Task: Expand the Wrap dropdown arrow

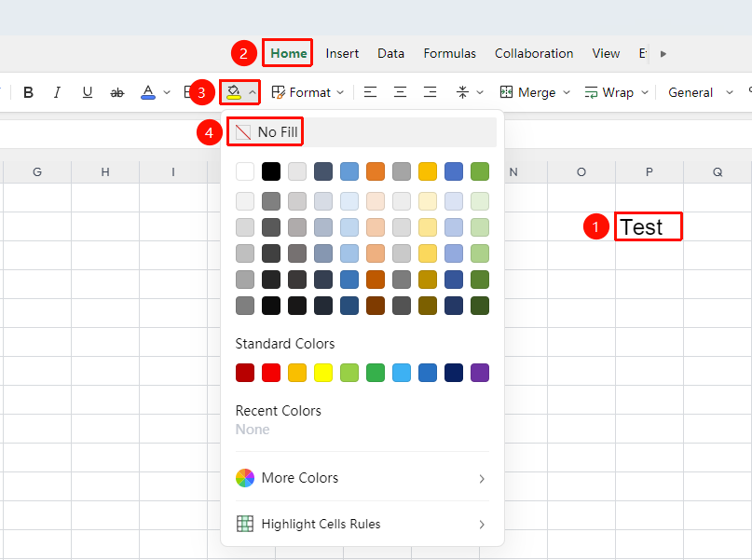Action: coord(645,92)
